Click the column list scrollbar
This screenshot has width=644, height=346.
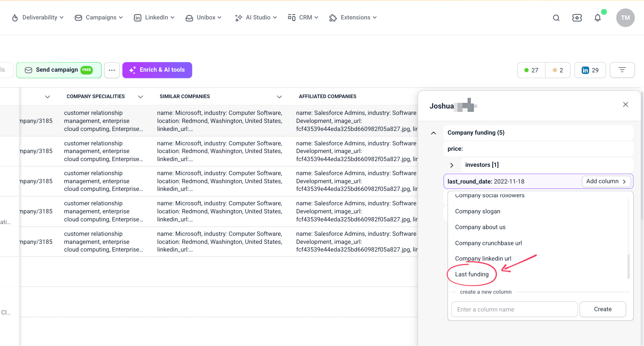(629, 266)
